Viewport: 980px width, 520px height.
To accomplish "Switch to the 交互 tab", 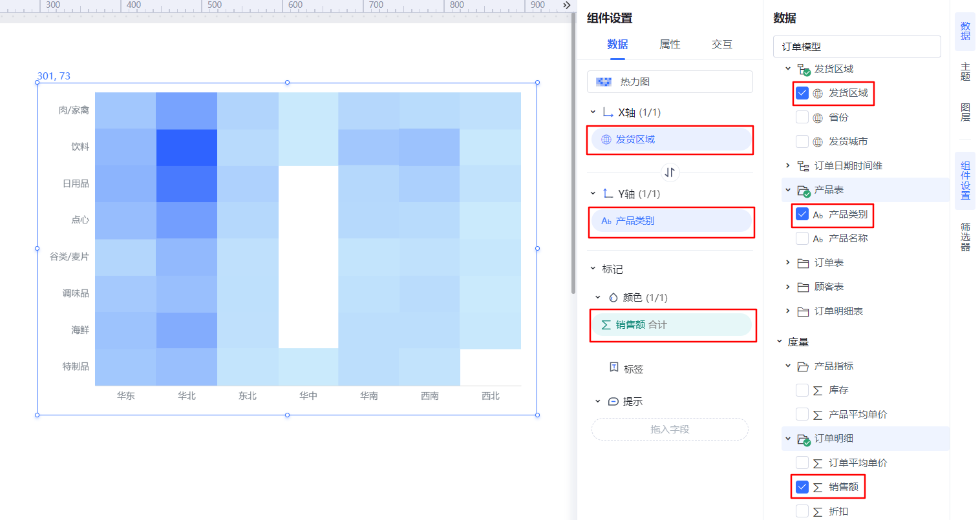I will pyautogui.click(x=722, y=45).
